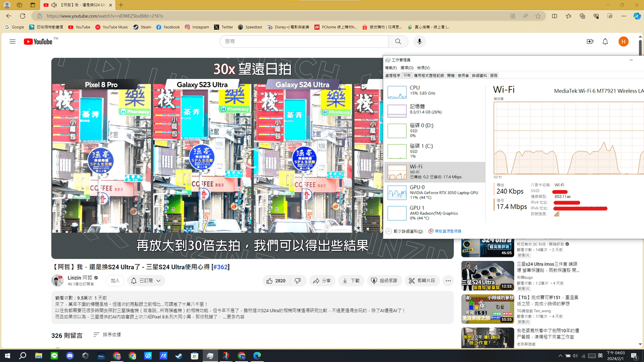The width and height of the screenshot is (644, 362).
Task: Start voice search with the microphone icon
Action: click(x=419, y=41)
